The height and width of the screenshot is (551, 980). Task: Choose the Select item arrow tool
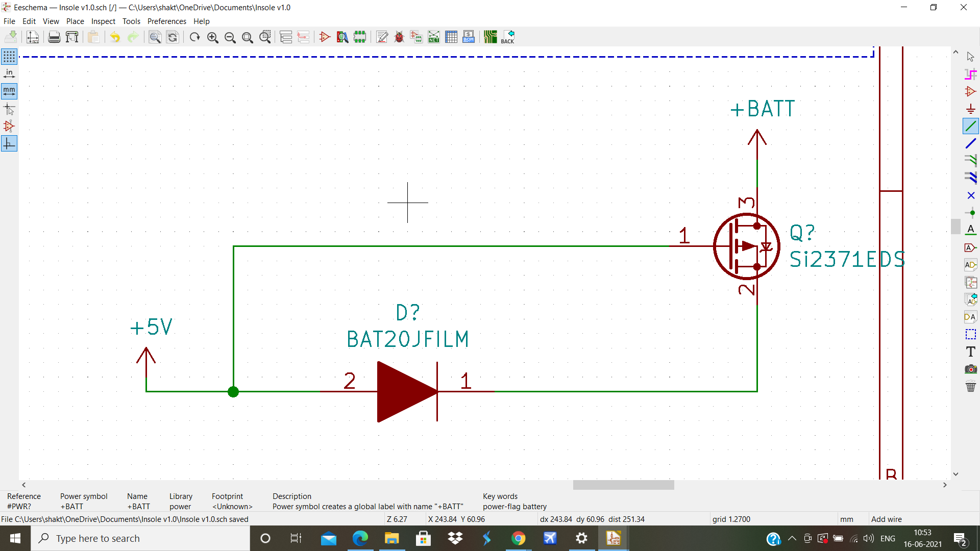(x=971, y=57)
